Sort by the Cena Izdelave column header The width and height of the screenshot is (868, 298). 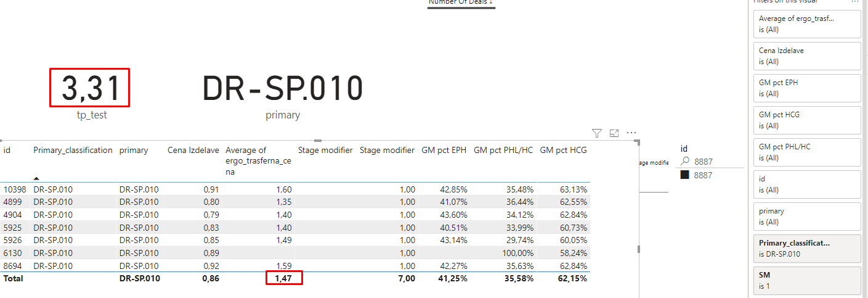(193, 150)
